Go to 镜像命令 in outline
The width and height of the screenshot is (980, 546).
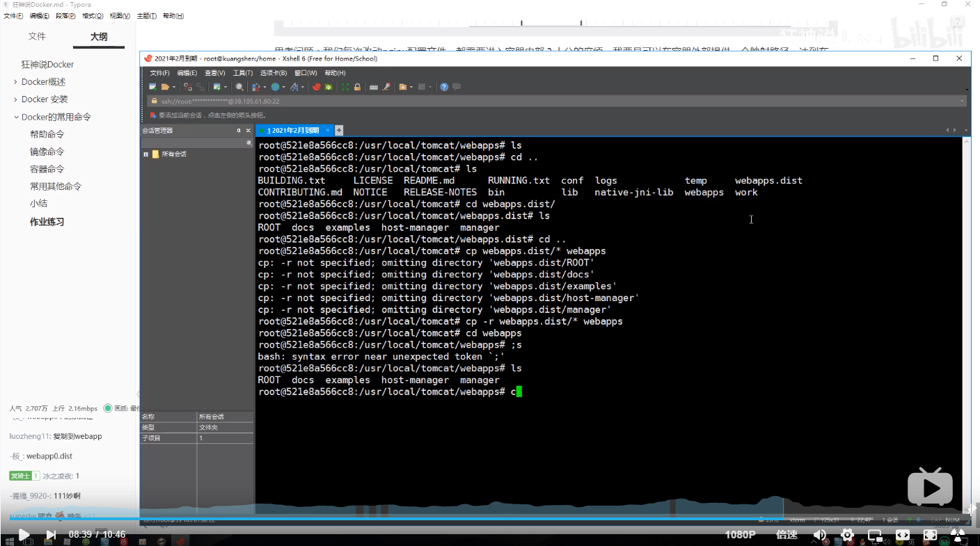click(47, 152)
